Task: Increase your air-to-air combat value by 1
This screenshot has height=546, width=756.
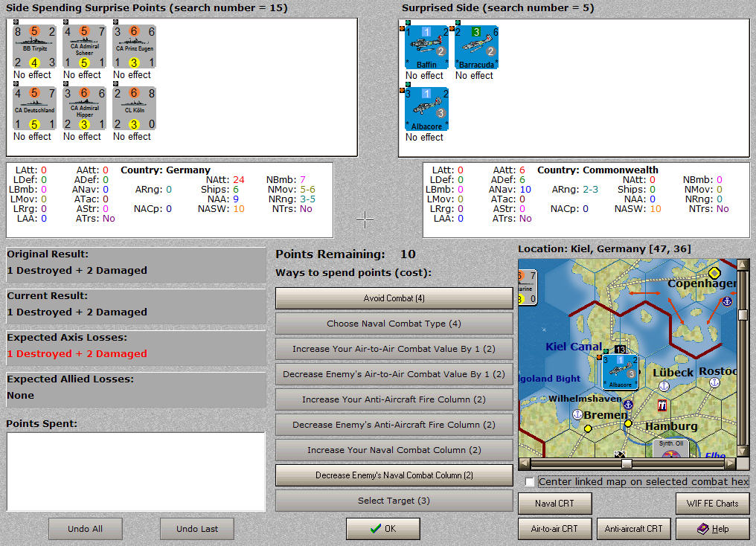Action: 394,349
